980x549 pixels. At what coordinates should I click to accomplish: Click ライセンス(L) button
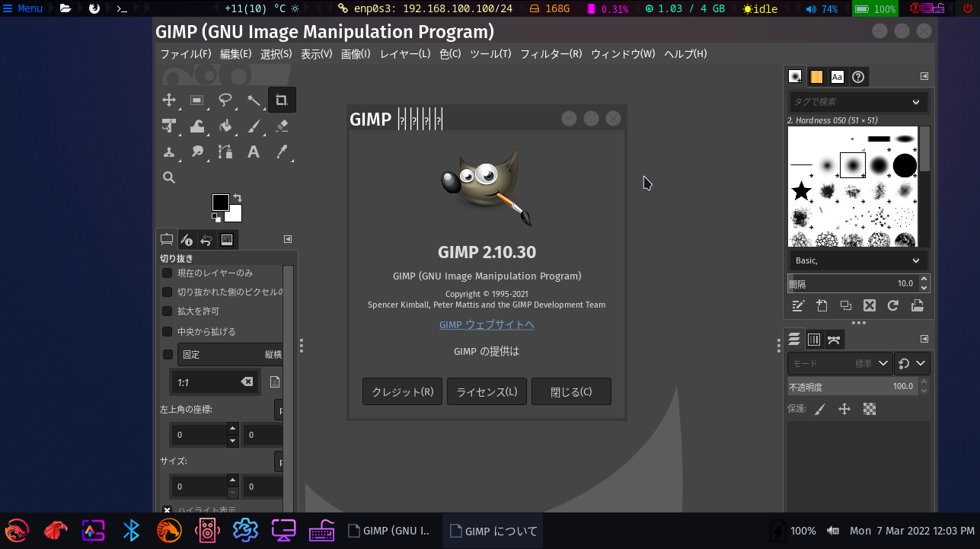pyautogui.click(x=487, y=391)
